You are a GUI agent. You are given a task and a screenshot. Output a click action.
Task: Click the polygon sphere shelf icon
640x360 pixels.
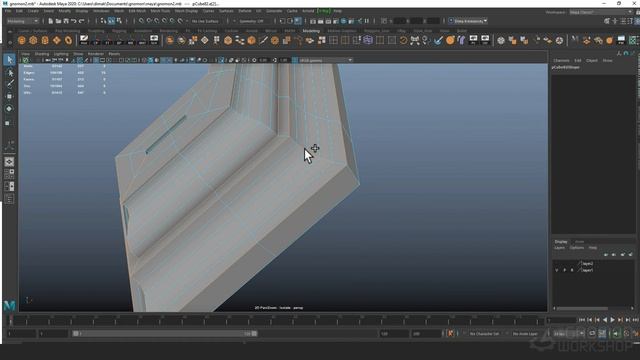[x=22, y=40]
